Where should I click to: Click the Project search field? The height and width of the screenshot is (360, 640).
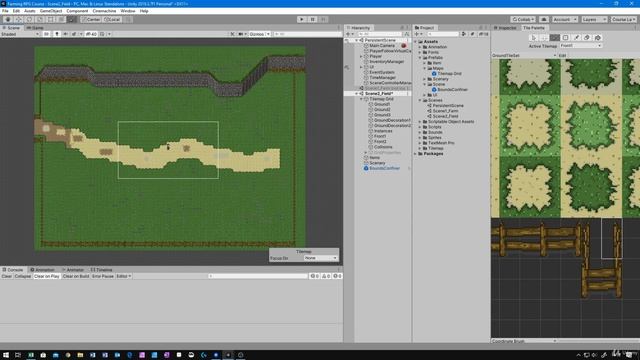[x=443, y=34]
